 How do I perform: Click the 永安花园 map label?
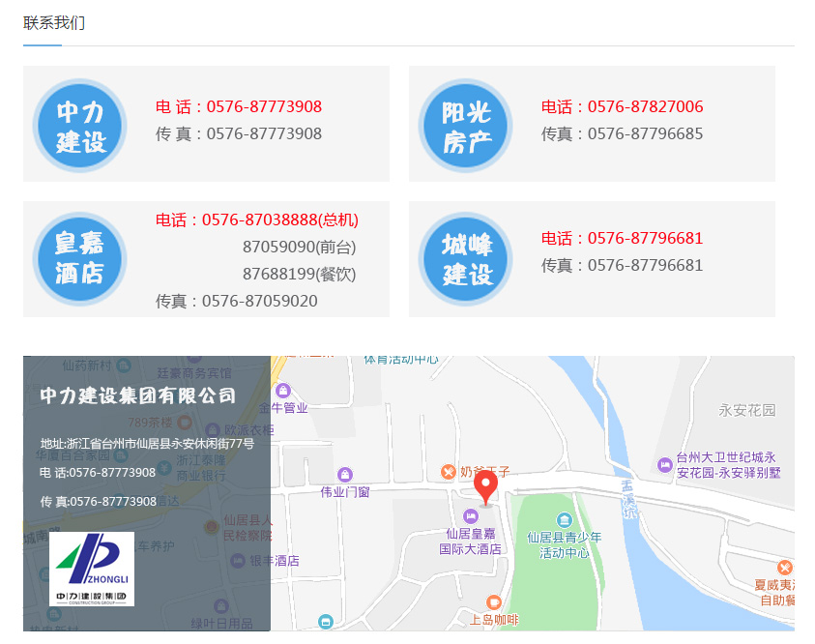coord(747,411)
